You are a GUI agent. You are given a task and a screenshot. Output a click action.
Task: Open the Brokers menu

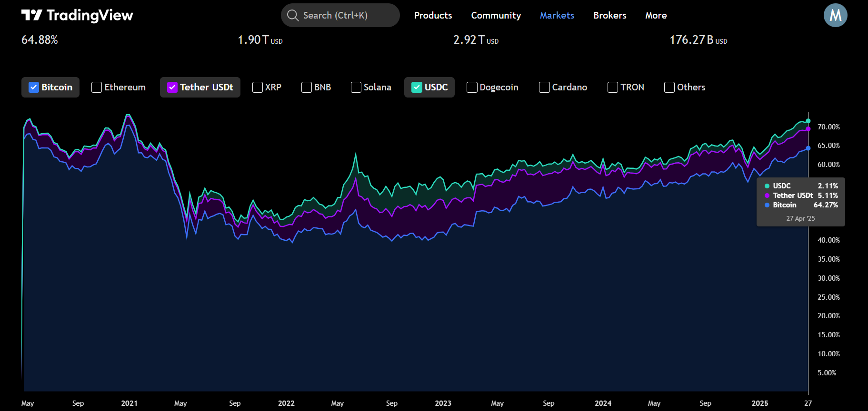click(x=609, y=15)
